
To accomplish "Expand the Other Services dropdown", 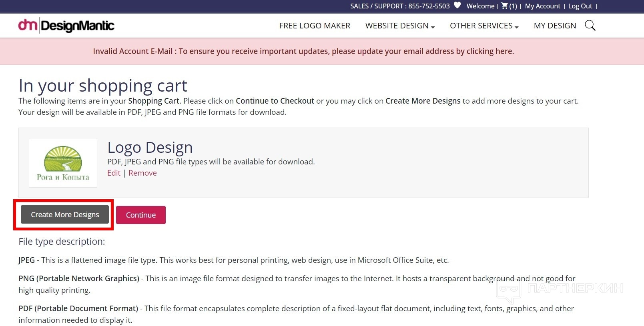I will coord(484,26).
